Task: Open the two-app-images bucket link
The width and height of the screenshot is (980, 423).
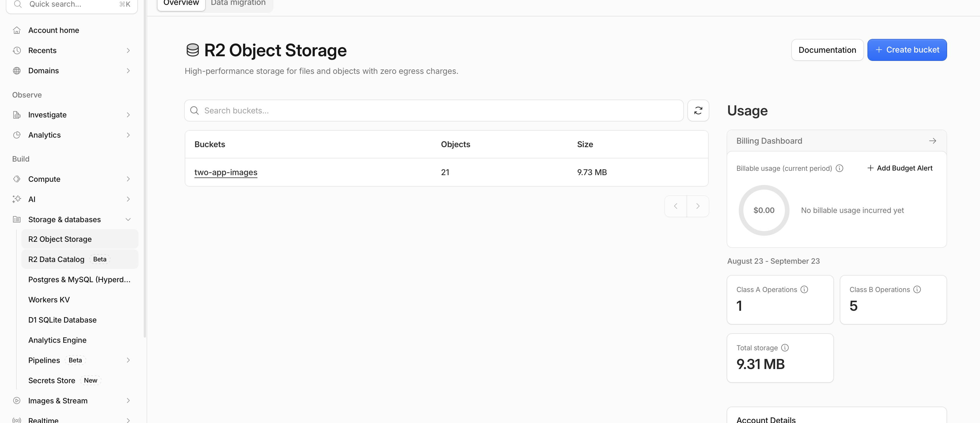Action: (226, 172)
